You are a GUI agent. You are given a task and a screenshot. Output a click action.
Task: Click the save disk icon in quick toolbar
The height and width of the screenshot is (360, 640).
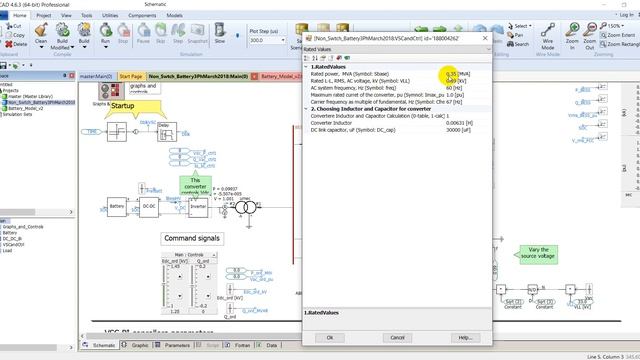tap(3, 65)
